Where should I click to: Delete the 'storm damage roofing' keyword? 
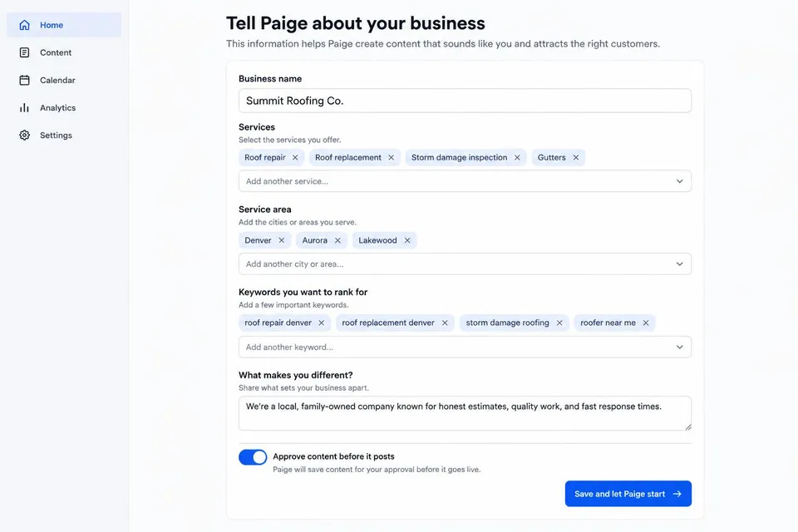(x=559, y=323)
